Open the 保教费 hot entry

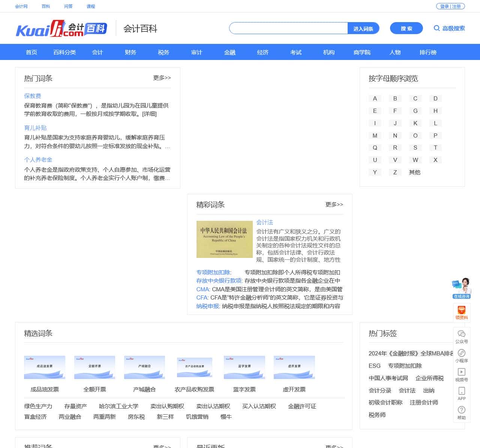point(33,96)
